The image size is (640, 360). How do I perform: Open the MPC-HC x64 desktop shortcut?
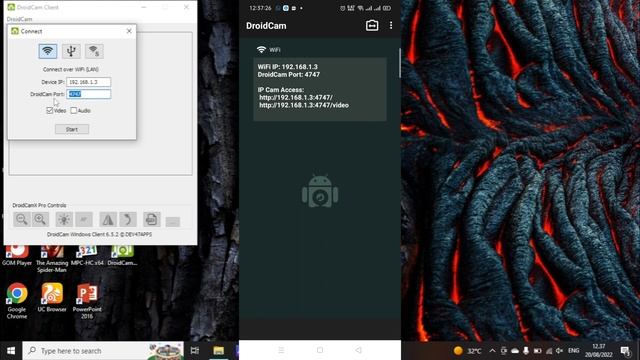pos(87,256)
